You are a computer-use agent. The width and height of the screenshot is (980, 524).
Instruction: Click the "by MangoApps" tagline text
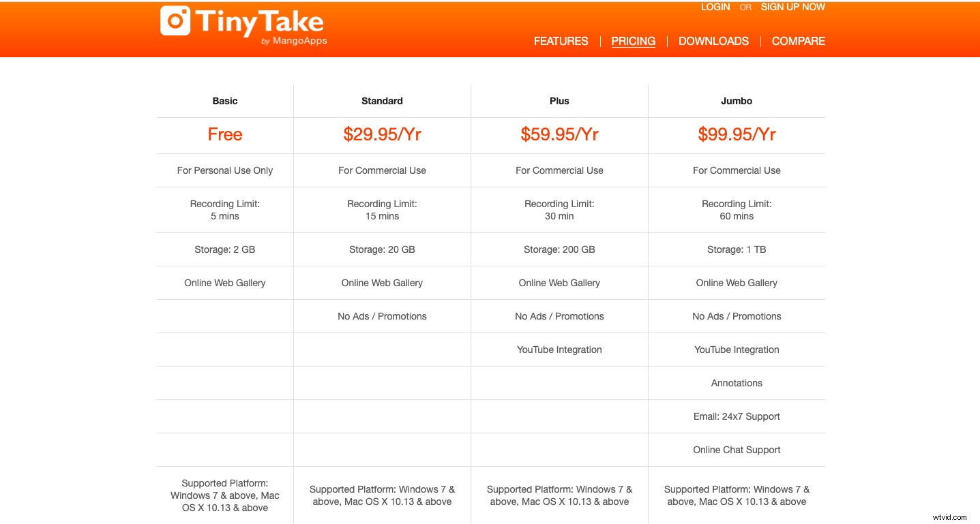click(294, 41)
